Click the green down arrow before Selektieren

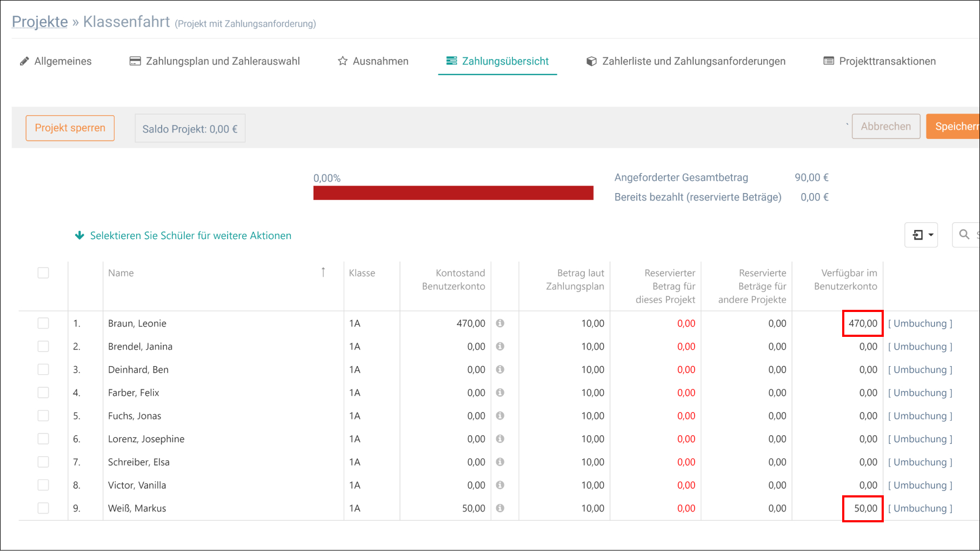pyautogui.click(x=79, y=235)
